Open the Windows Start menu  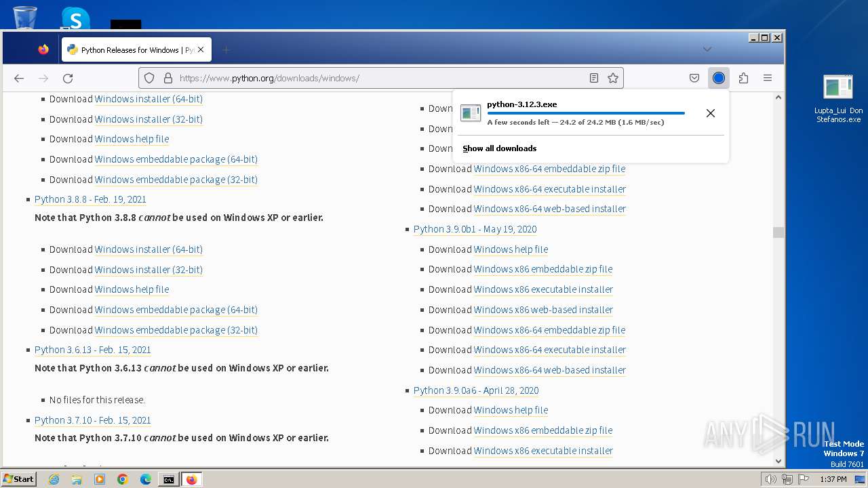(18, 479)
